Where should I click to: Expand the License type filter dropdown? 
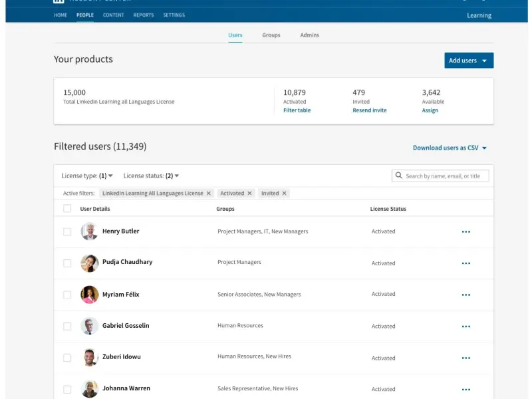pos(87,176)
